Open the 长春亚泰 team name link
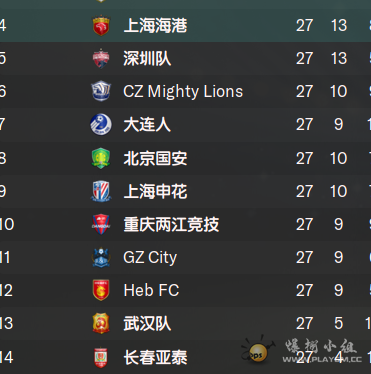Screen dimensions: 371x374 coord(155,357)
